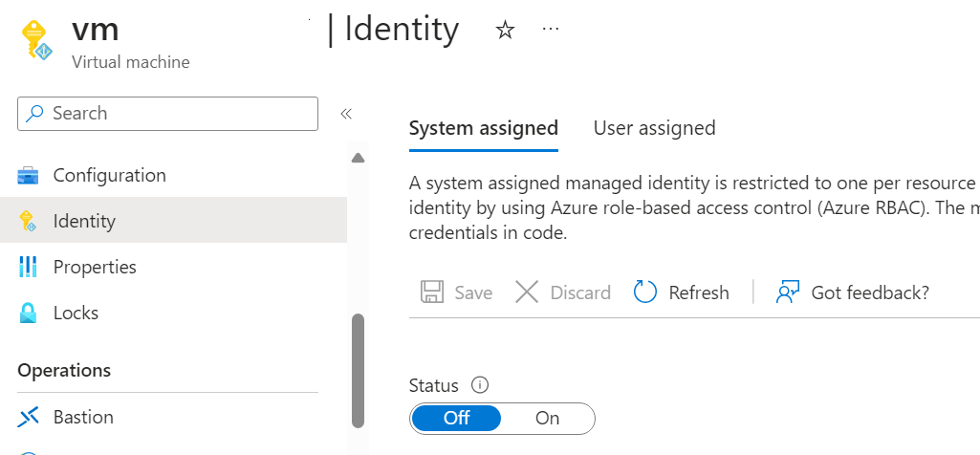Click the Bastion cross icon

(x=28, y=418)
